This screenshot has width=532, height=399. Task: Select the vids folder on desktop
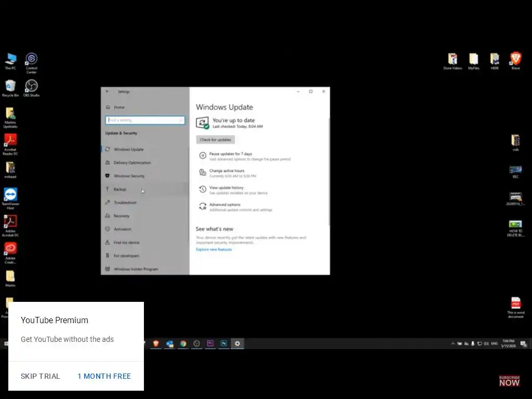[515, 143]
